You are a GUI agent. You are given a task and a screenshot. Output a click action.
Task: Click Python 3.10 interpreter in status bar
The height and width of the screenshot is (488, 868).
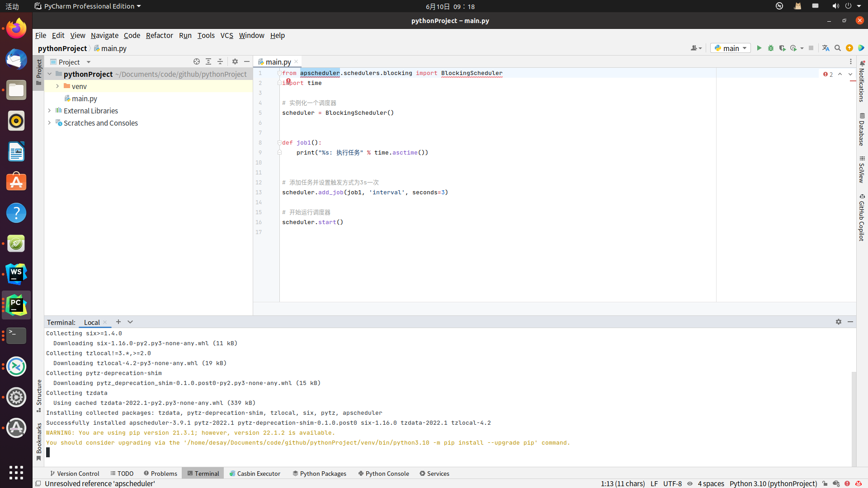(x=773, y=483)
